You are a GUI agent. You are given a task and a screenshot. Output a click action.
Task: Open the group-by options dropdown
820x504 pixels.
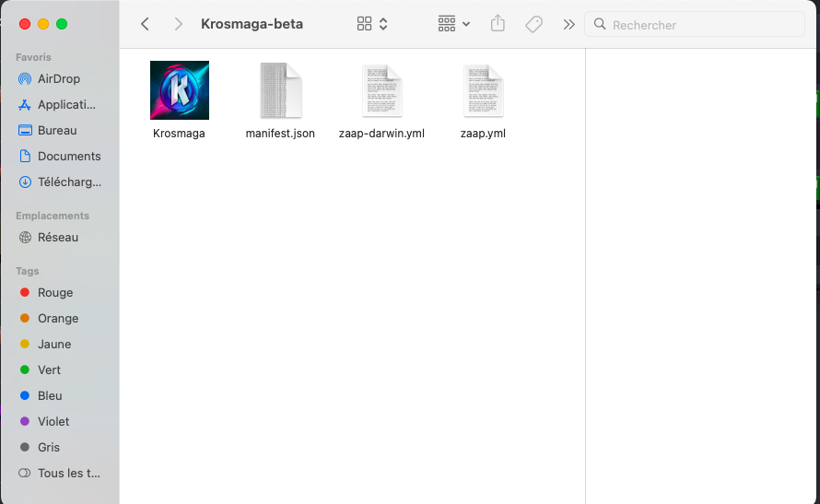coord(453,24)
